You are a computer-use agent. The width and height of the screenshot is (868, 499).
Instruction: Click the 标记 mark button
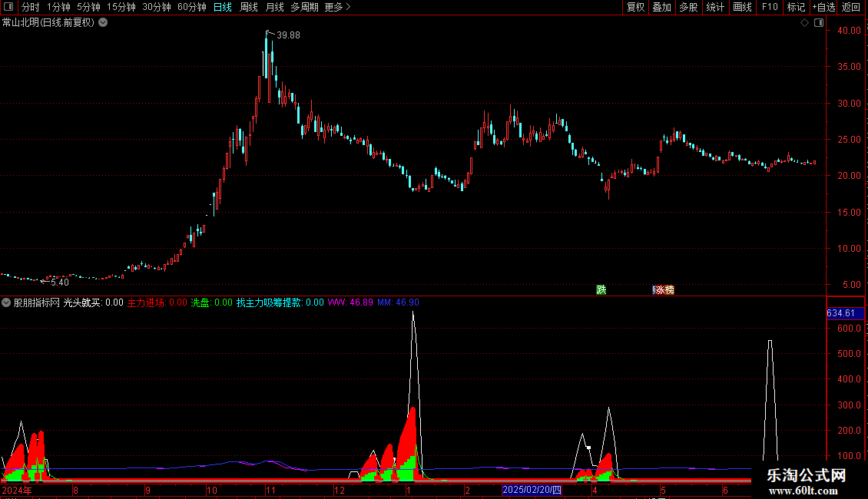pyautogui.click(x=796, y=7)
